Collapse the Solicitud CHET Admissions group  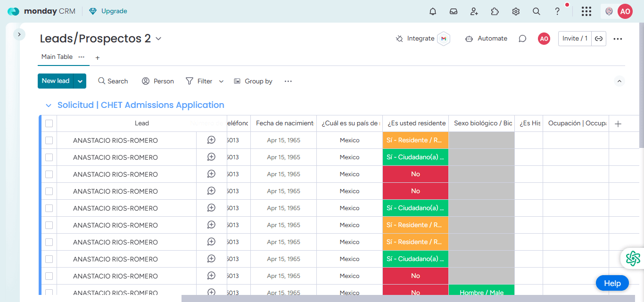point(48,106)
